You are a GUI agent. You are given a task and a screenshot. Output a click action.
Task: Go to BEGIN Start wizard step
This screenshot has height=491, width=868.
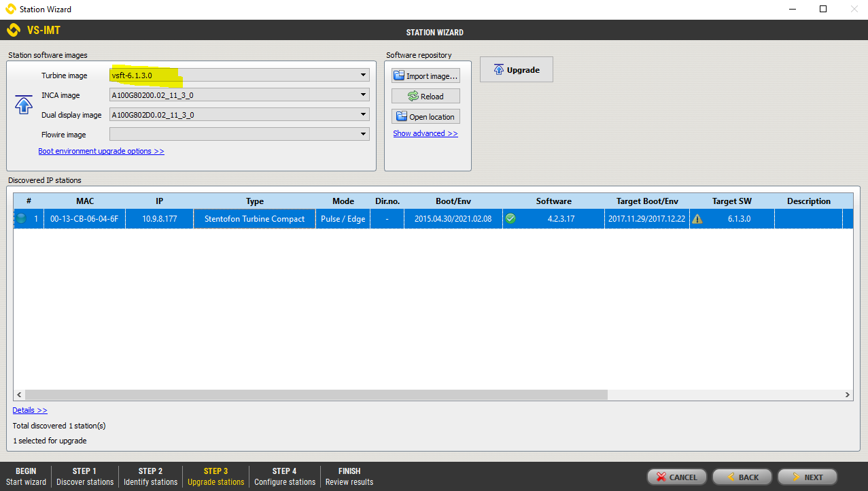tap(26, 476)
